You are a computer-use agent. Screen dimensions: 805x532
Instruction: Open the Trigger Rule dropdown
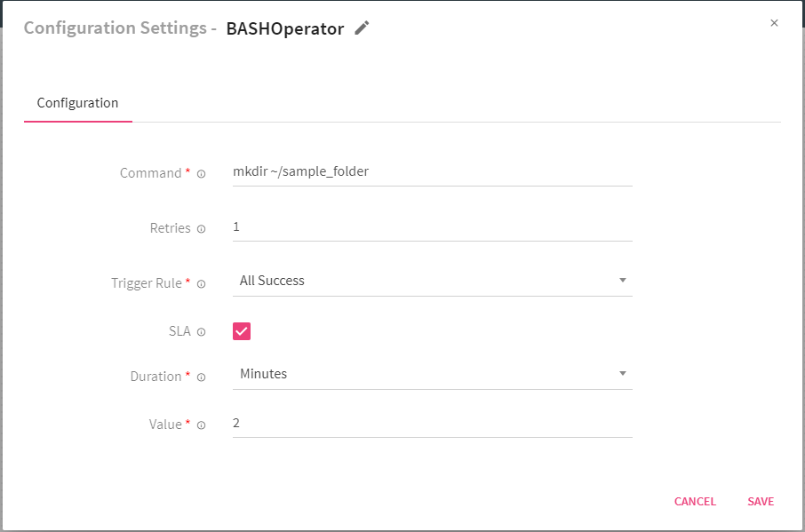(432, 280)
